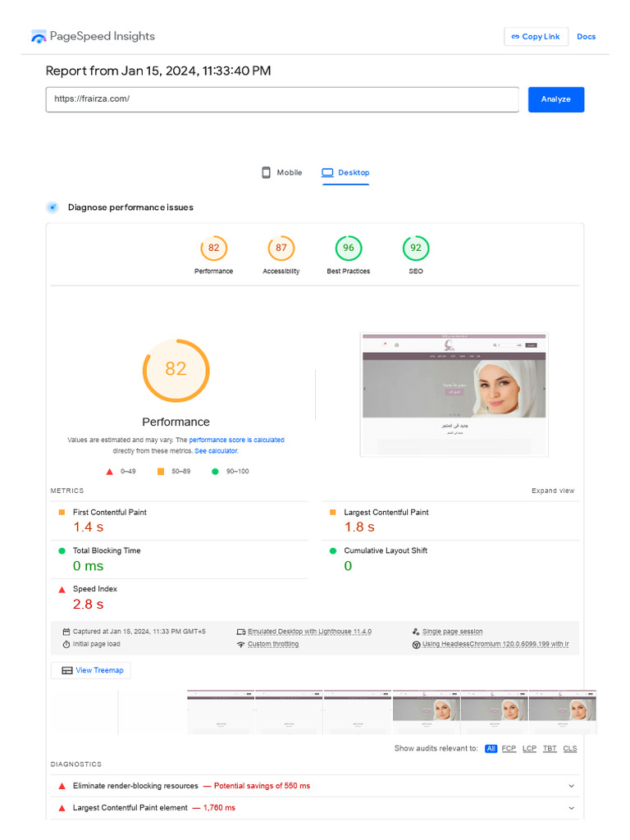Click red triangle beside Largest Contentful Paint element
Screen dimensions: 630x840
click(62, 808)
